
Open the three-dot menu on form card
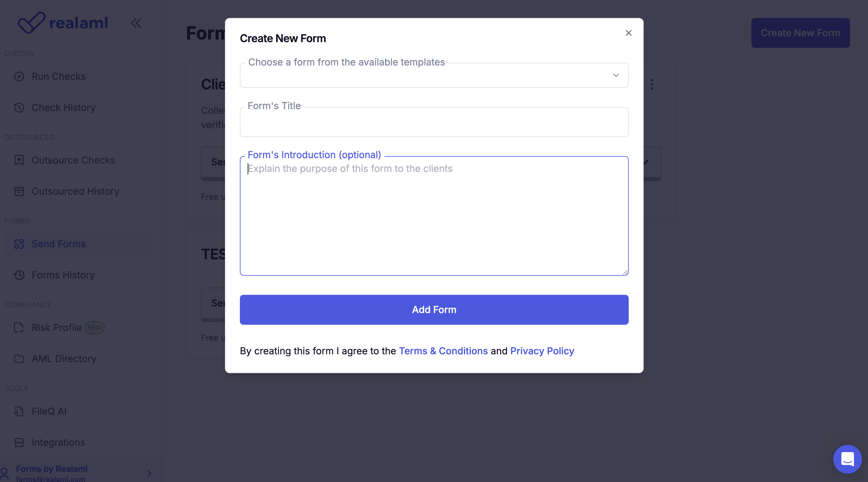coord(652,84)
